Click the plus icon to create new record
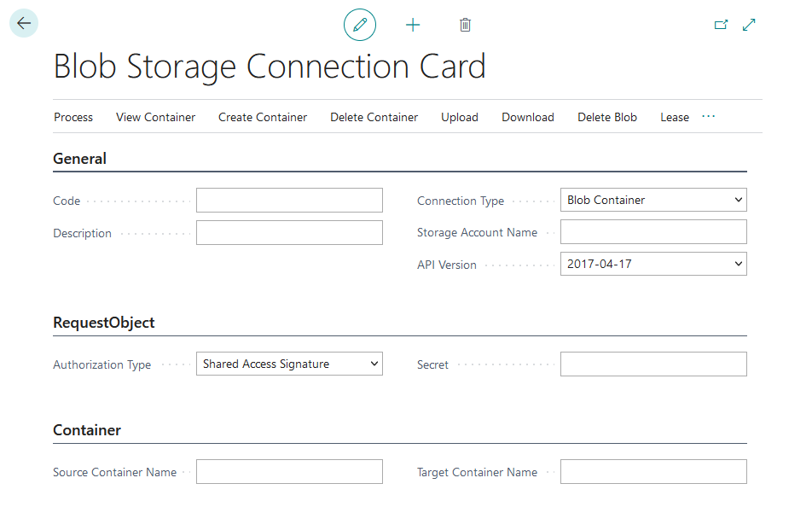The image size is (812, 507). coord(413,25)
